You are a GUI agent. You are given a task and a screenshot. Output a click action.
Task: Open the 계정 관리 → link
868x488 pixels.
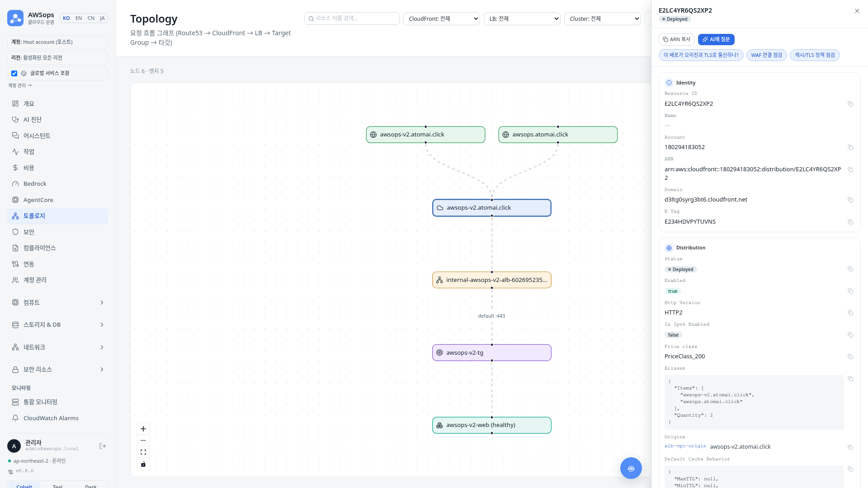[x=20, y=85]
